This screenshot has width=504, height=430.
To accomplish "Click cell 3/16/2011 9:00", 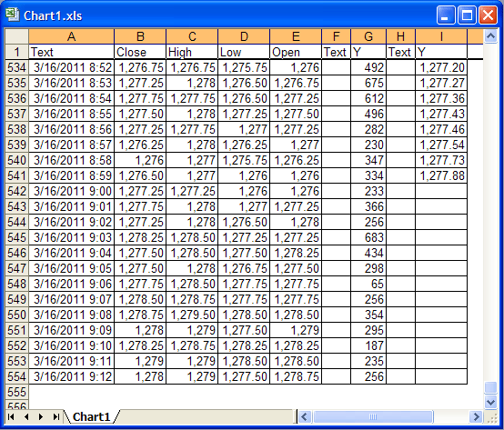I will click(71, 191).
